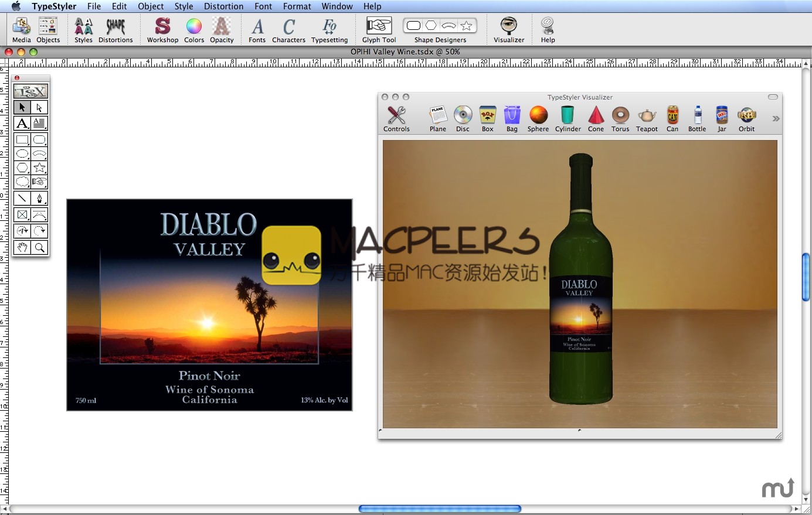The image size is (812, 515).
Task: Choose the Sphere model in Visualizer
Action: (538, 119)
